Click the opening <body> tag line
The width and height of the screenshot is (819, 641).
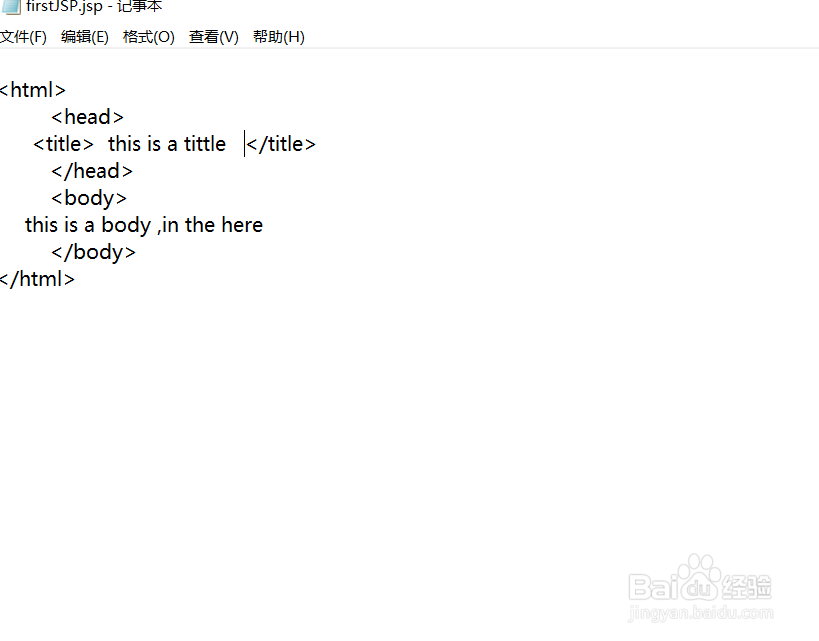point(89,198)
